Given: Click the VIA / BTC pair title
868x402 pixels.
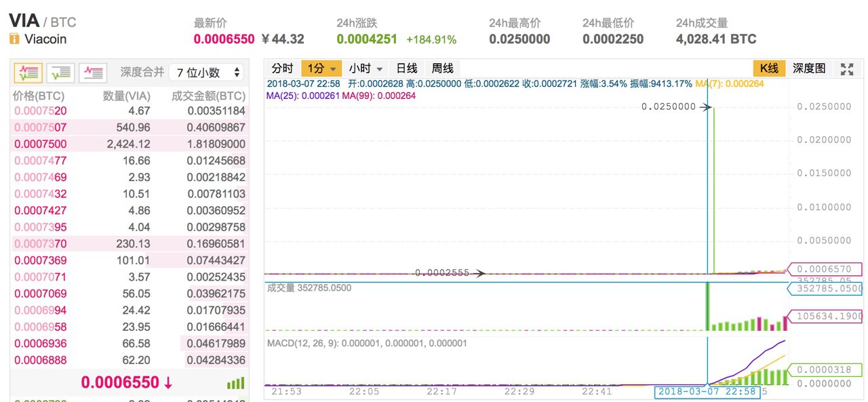Looking at the screenshot, I should click(42, 21).
